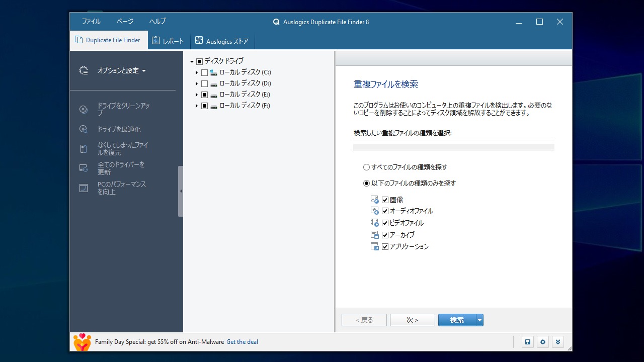Click the 'Get the deal' link
This screenshot has width=644, height=362.
coord(242,342)
